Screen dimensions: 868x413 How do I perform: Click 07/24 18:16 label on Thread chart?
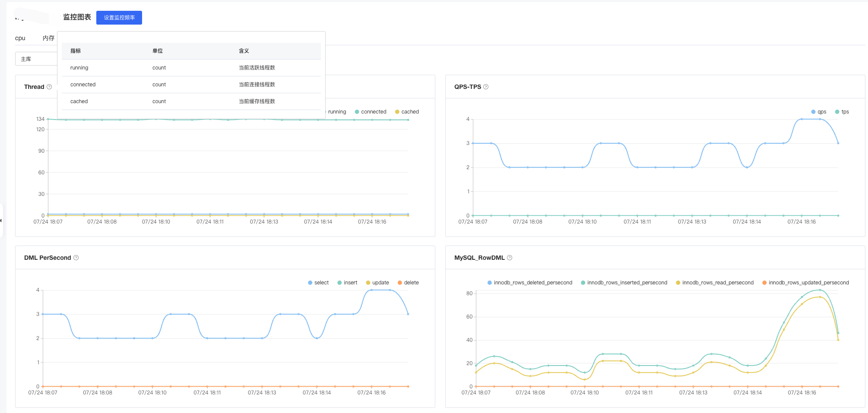coord(372,222)
